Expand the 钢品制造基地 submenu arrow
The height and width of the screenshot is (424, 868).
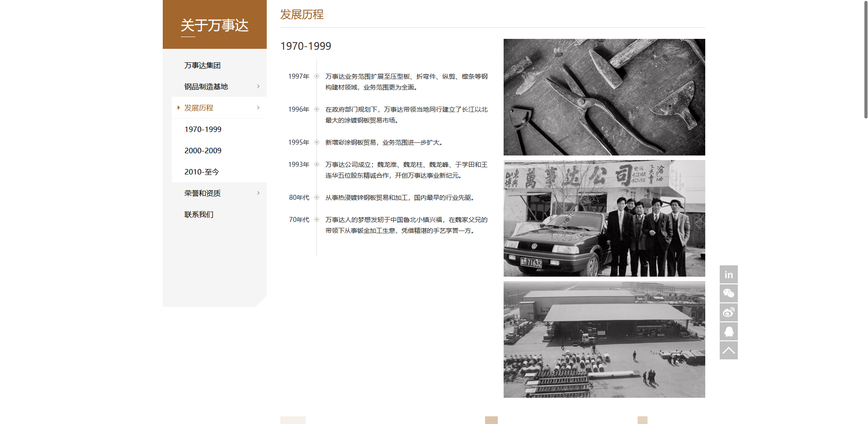pyautogui.click(x=258, y=86)
